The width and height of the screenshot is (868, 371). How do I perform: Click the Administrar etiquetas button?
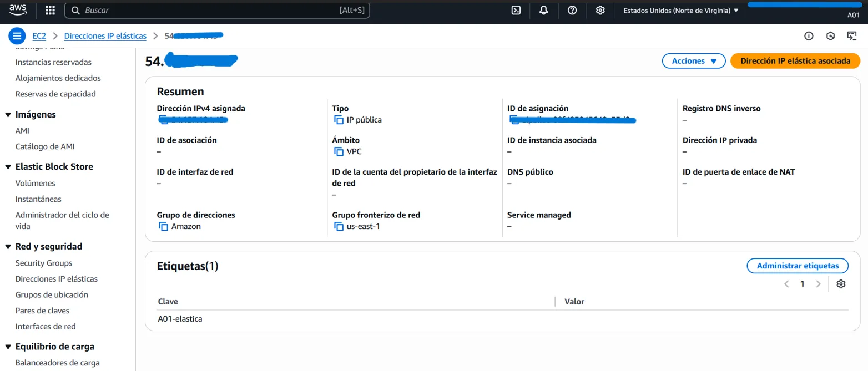tap(797, 266)
